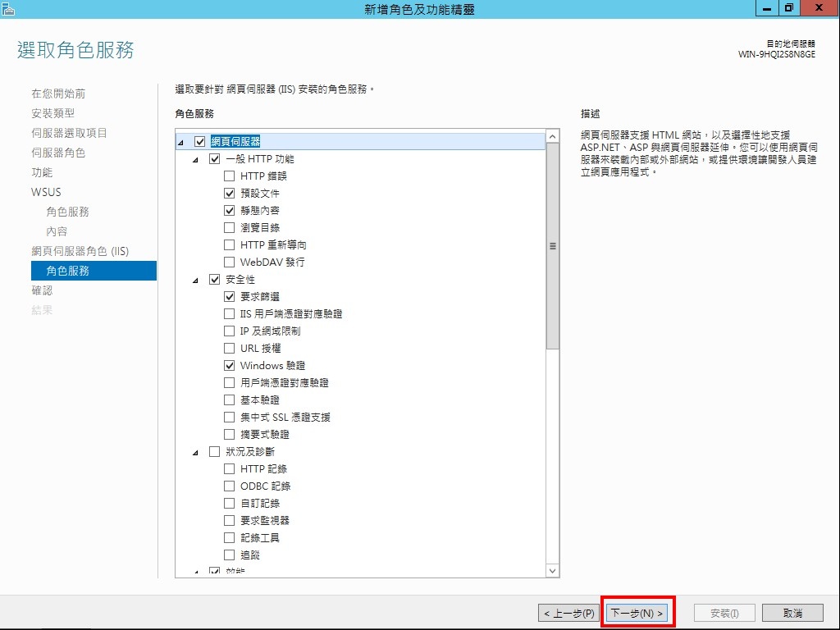Enable the URL 授權 checkbox
This screenshot has height=630, width=840.
(229, 348)
